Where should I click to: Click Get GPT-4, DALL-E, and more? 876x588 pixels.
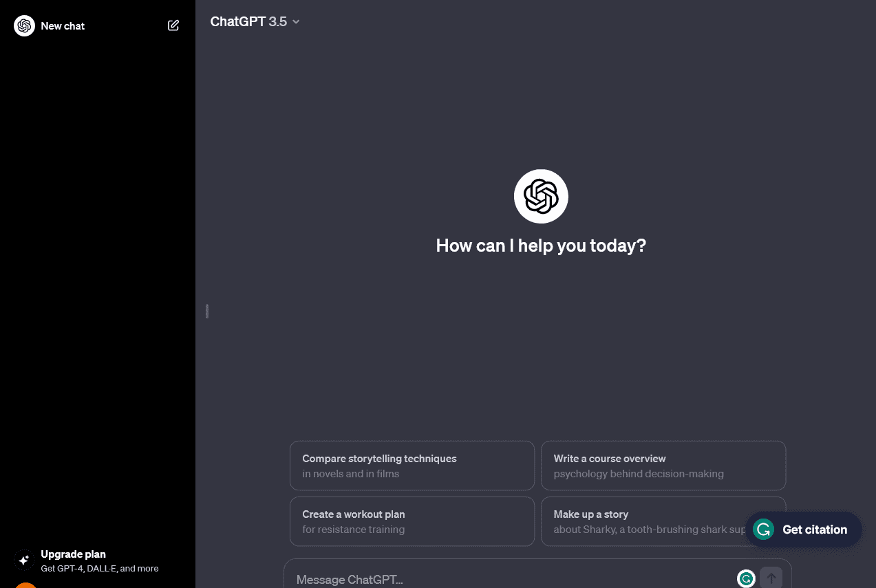click(x=100, y=568)
